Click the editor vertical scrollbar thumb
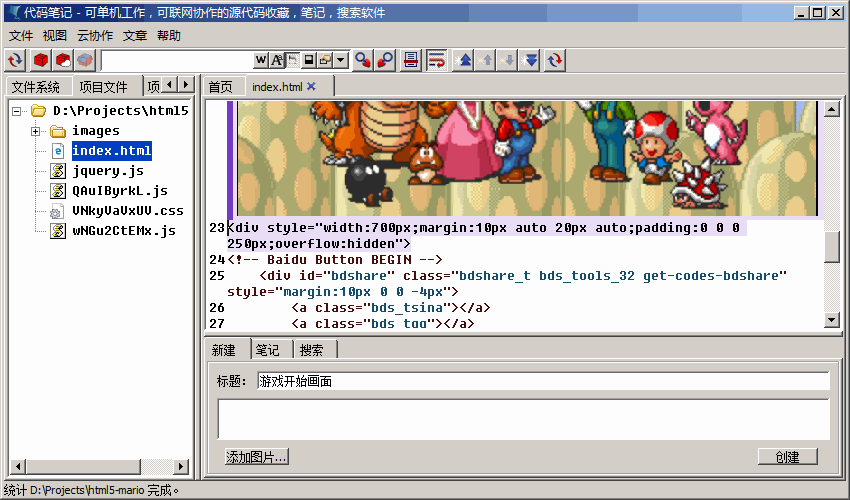 (832, 246)
